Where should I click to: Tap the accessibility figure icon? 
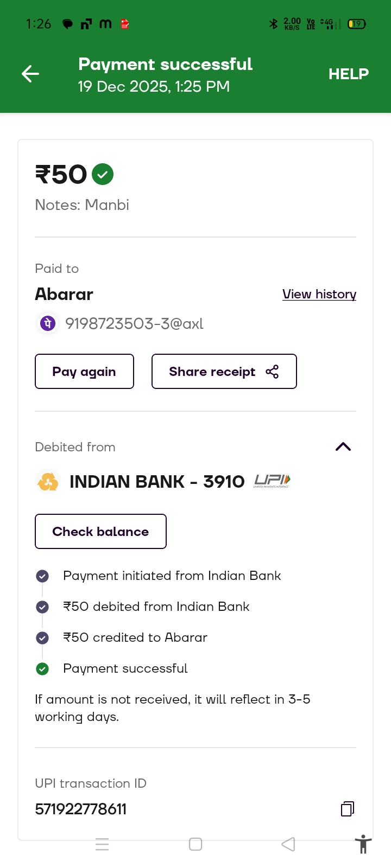[x=363, y=845]
